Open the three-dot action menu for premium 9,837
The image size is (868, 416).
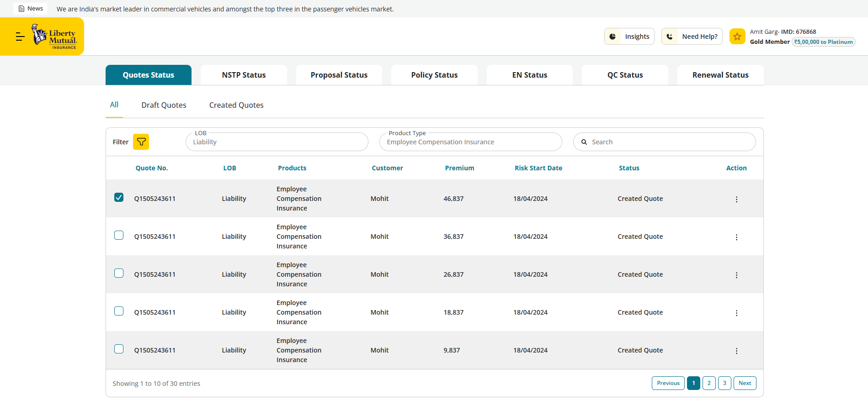[736, 351]
